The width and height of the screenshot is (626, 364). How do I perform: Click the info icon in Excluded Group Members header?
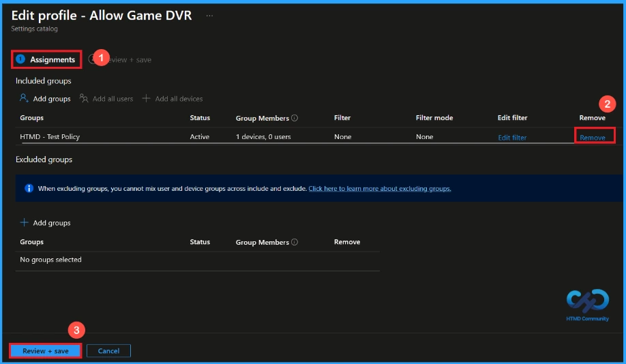click(295, 242)
